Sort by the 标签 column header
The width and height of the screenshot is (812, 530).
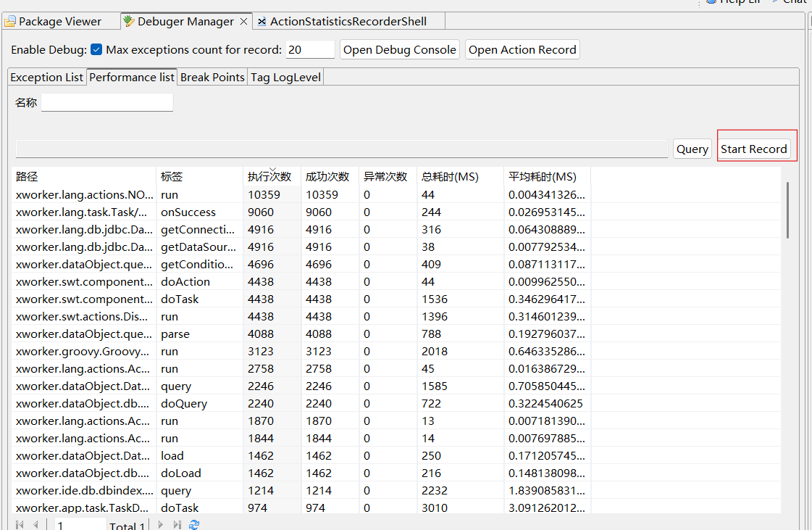(199, 177)
